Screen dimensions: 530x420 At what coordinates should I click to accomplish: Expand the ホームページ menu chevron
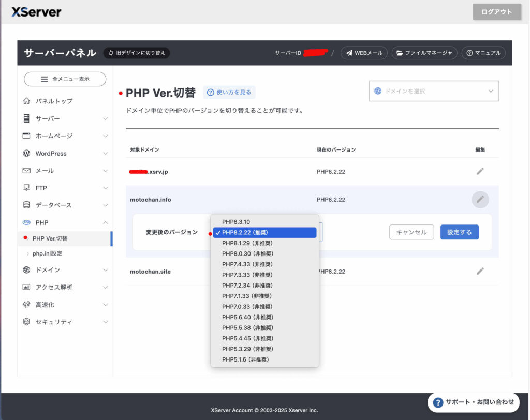pos(106,136)
